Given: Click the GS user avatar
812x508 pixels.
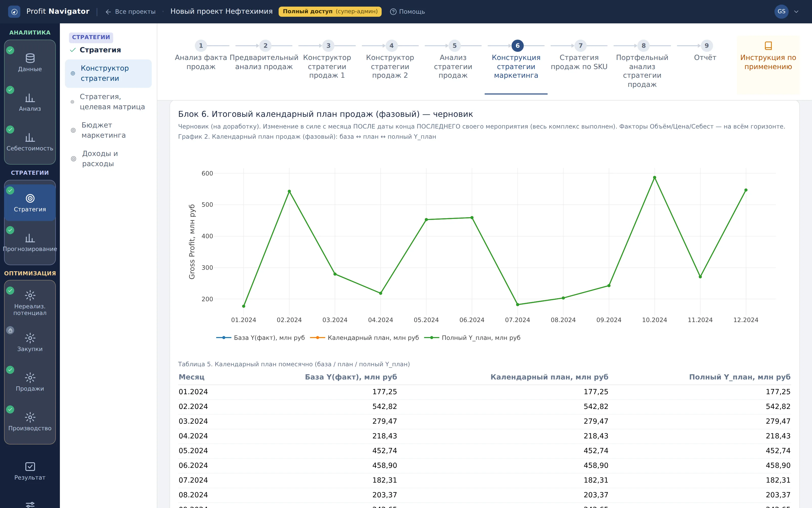Looking at the screenshot, I should click(781, 12).
